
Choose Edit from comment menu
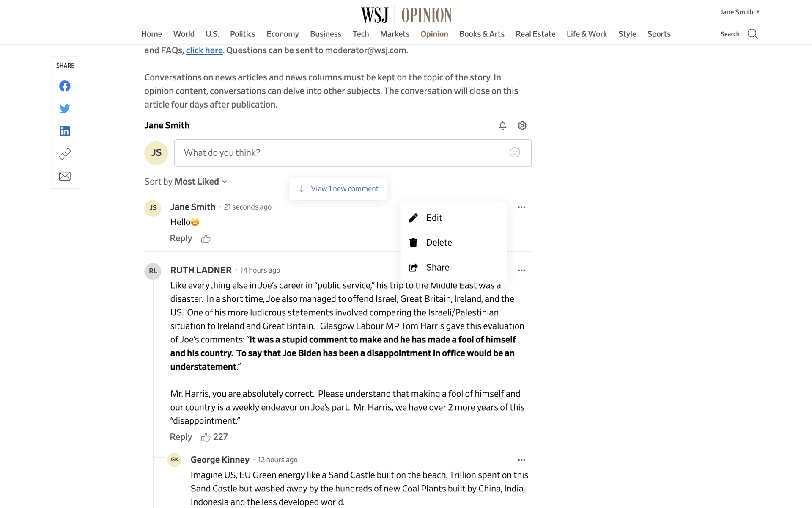[x=454, y=218]
